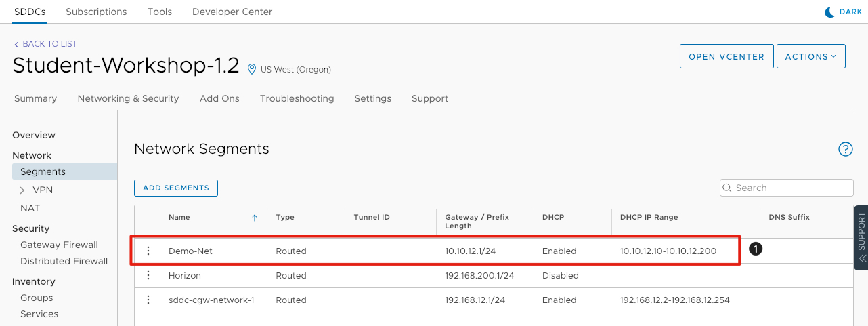Viewport: 868px width, 326px height.
Task: Select Gateway Firewall in sidebar
Action: [x=59, y=245]
